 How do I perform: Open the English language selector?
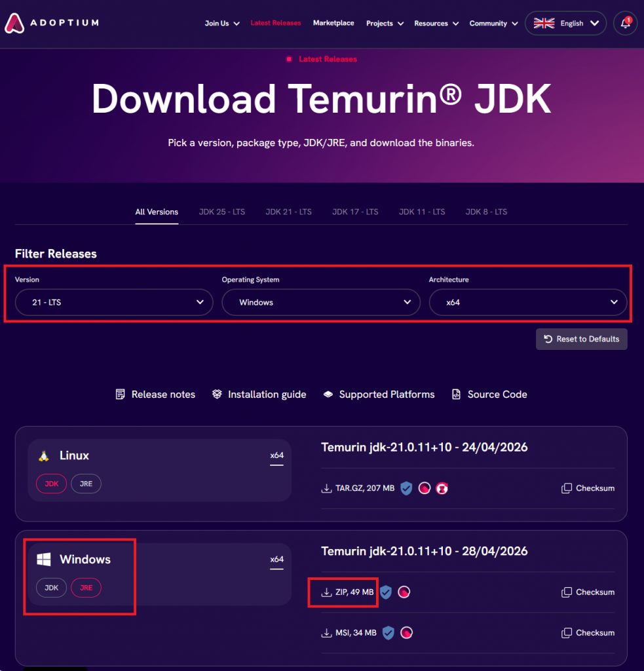point(565,23)
